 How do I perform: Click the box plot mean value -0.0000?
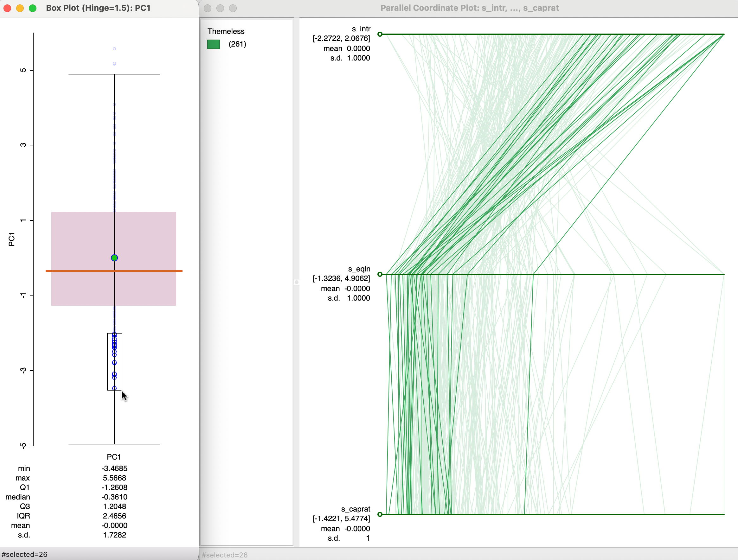(x=114, y=526)
